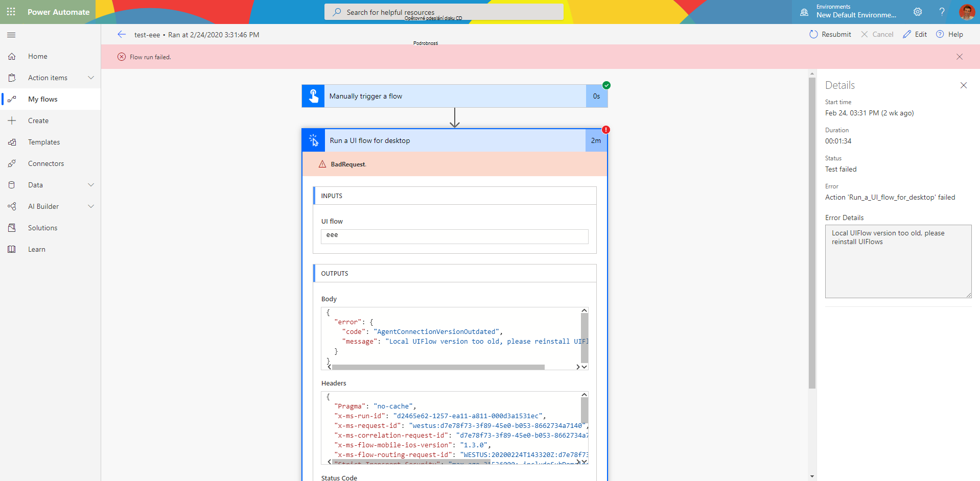Collapse the navigation hamburger menu
This screenshot has height=481, width=980.
click(x=11, y=35)
